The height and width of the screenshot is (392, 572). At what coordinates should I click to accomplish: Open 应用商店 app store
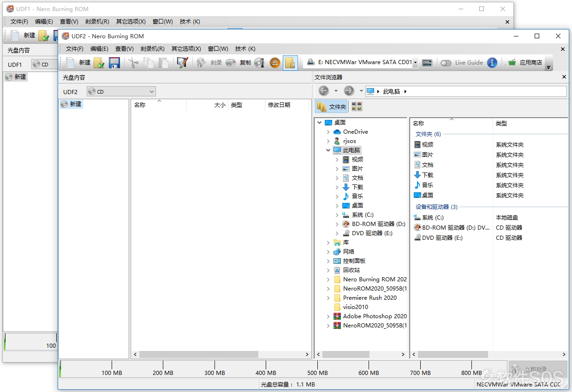(x=525, y=63)
